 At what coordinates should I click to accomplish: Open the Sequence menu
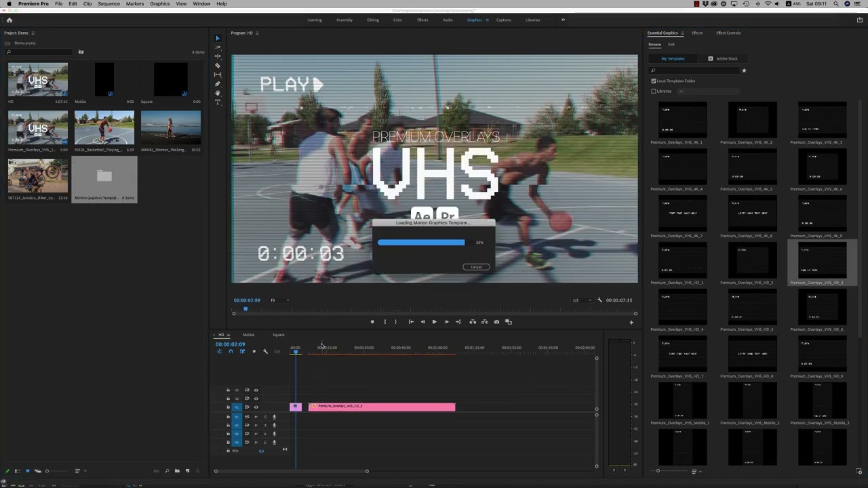pos(108,3)
